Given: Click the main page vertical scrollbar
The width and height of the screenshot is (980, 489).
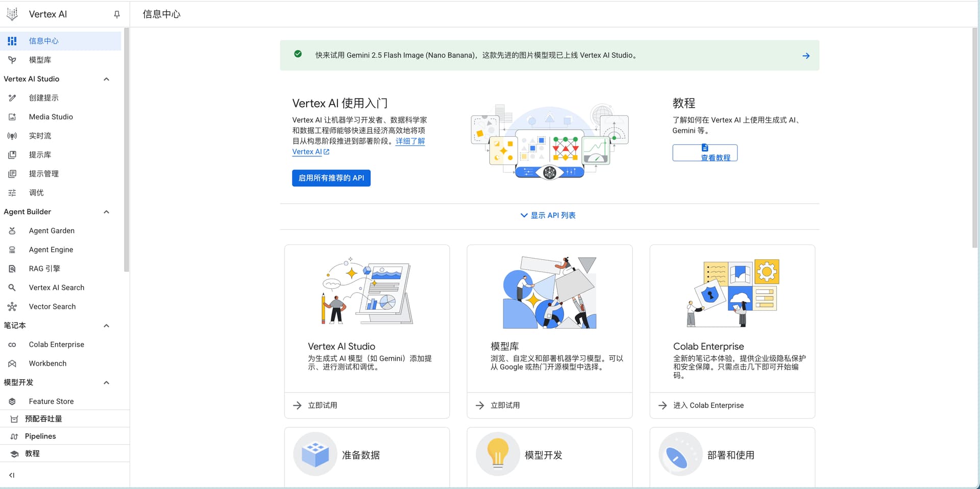Looking at the screenshot, I should tap(975, 138).
